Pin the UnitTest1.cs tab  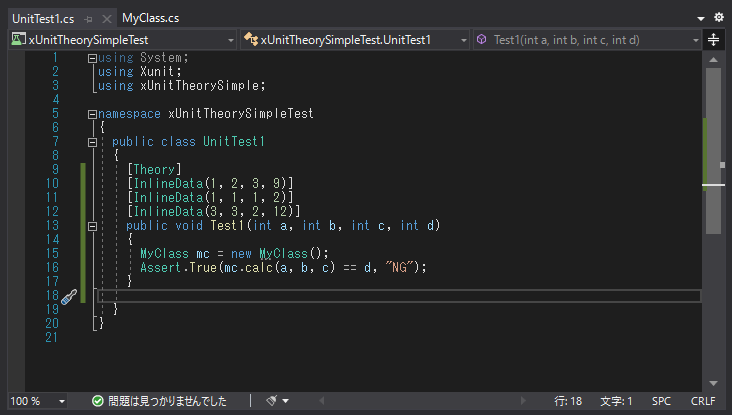(88, 19)
